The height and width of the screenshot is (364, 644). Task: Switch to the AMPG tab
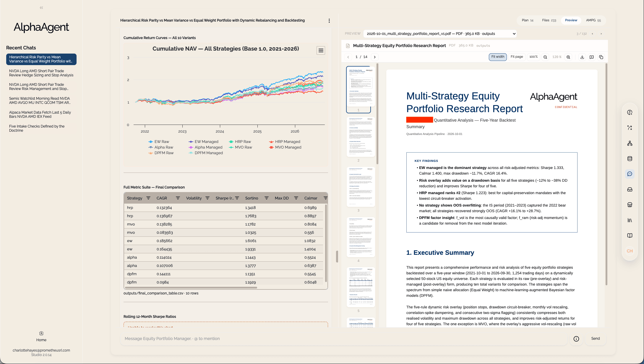pos(593,20)
